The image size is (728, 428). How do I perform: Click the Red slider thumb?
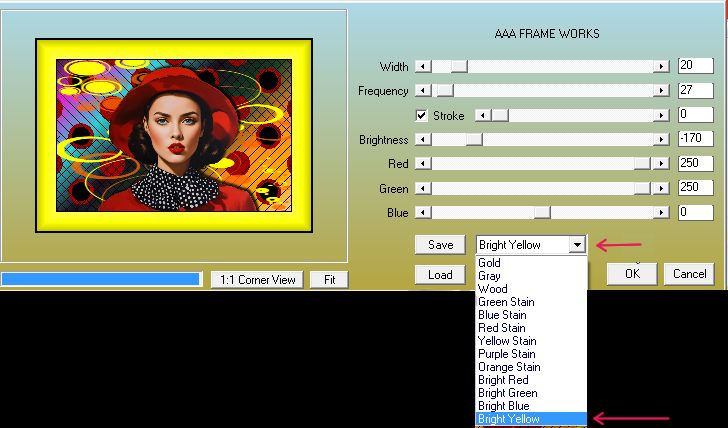(x=642, y=163)
